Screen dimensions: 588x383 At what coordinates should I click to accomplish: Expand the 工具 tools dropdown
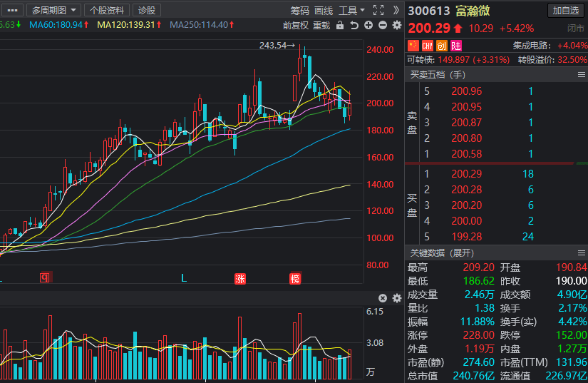(x=351, y=11)
